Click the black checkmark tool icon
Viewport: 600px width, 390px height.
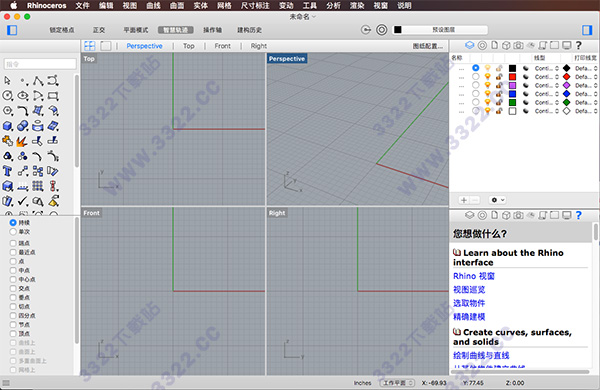tap(23, 201)
